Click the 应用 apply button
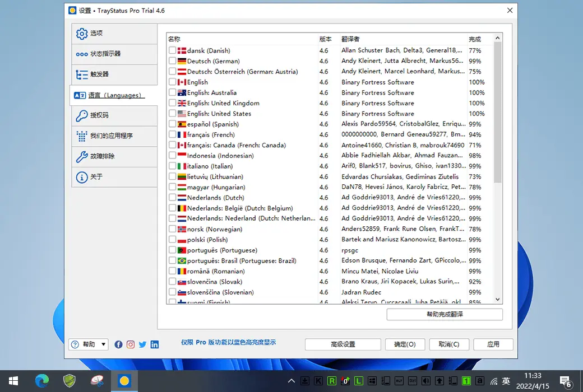 click(x=493, y=344)
